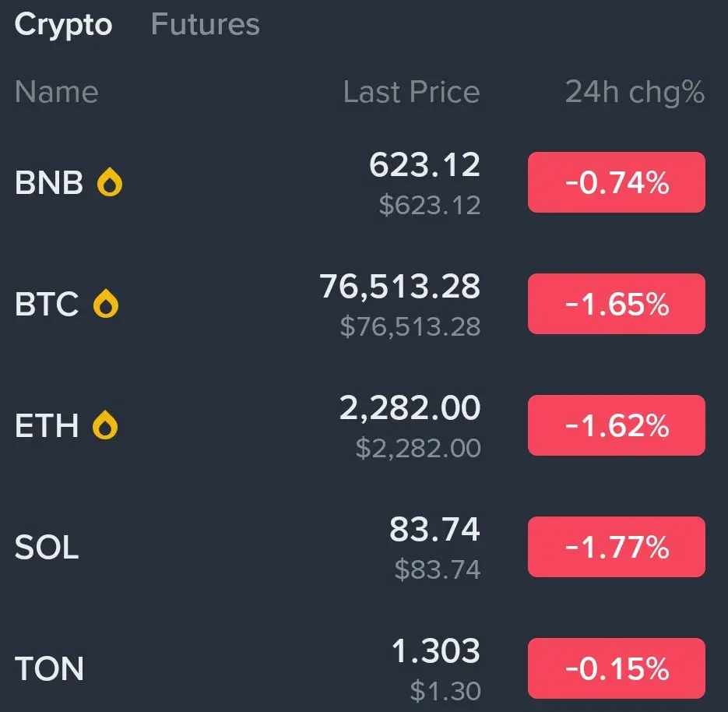The width and height of the screenshot is (728, 712).
Task: Click the SOL last price 83.74
Action: [x=434, y=530]
